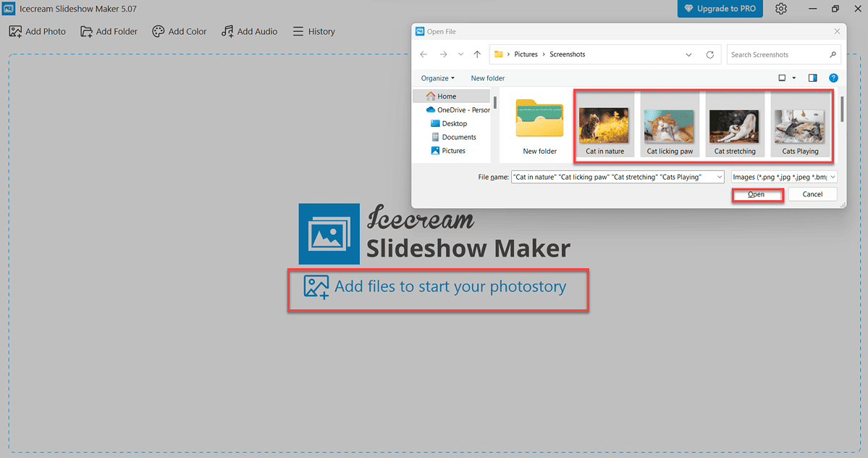Click the Upgrade to PRO button

click(x=720, y=9)
